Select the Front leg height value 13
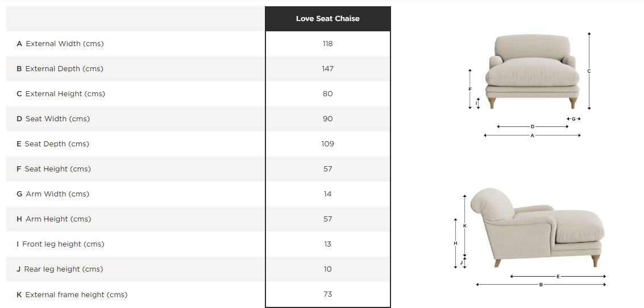This screenshot has height=308, width=644. (x=327, y=244)
